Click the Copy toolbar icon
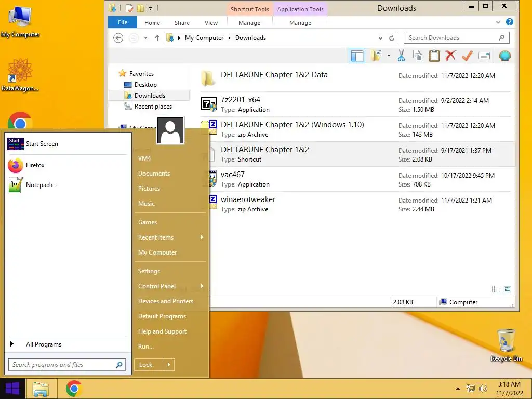 coord(418,56)
